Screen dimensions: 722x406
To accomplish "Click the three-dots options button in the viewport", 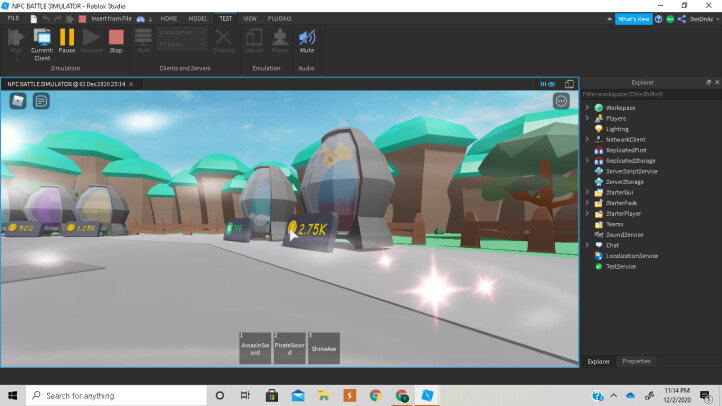I will (561, 101).
